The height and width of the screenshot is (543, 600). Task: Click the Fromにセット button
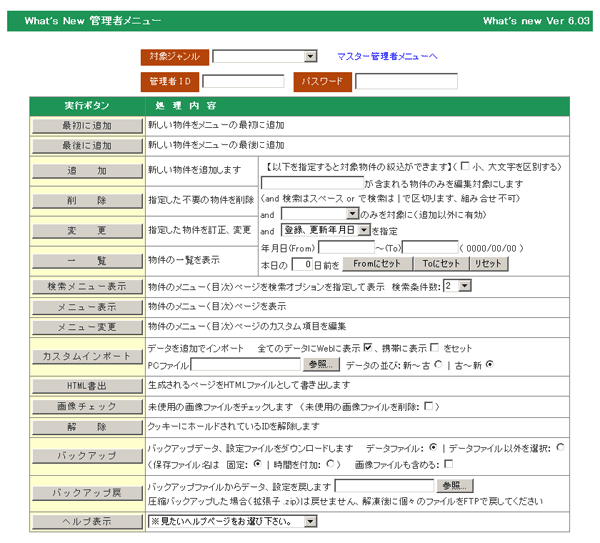coord(377,264)
